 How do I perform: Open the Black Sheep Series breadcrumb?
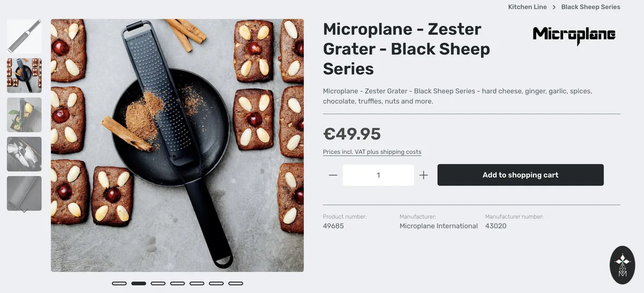[591, 7]
